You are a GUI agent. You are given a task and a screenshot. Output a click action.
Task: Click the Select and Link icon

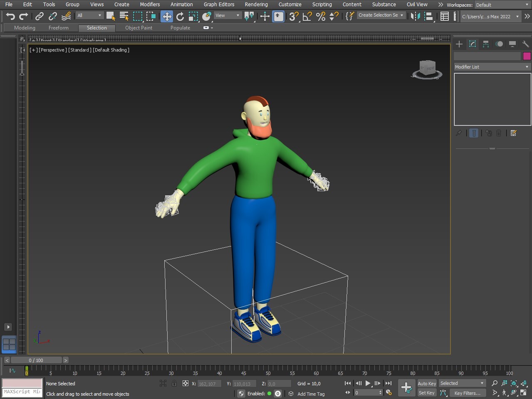pos(39,16)
